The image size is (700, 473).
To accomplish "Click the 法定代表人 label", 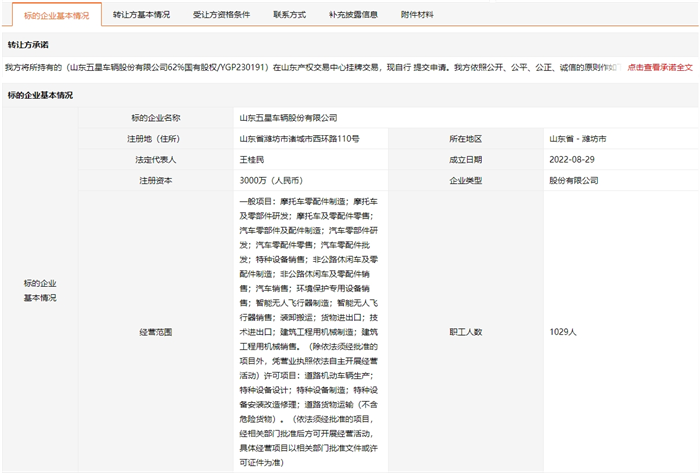I will (x=155, y=160).
